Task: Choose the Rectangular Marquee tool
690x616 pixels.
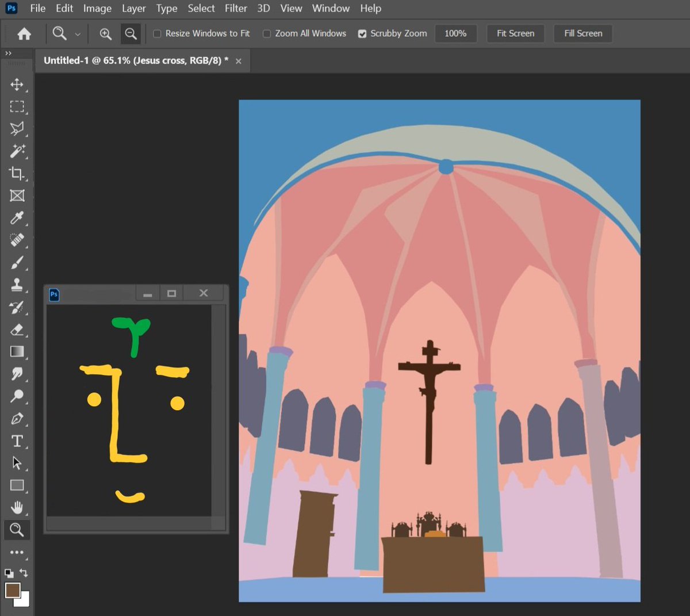Action: (17, 106)
